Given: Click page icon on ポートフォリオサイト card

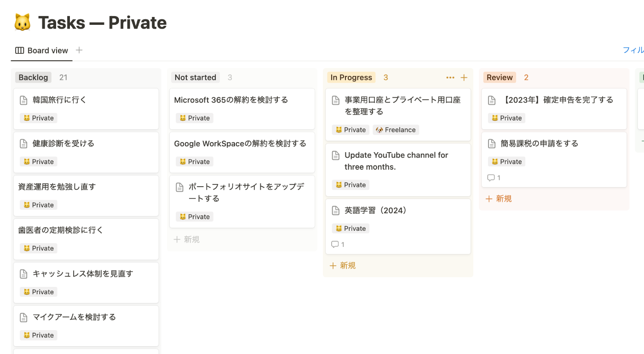Looking at the screenshot, I should (180, 187).
